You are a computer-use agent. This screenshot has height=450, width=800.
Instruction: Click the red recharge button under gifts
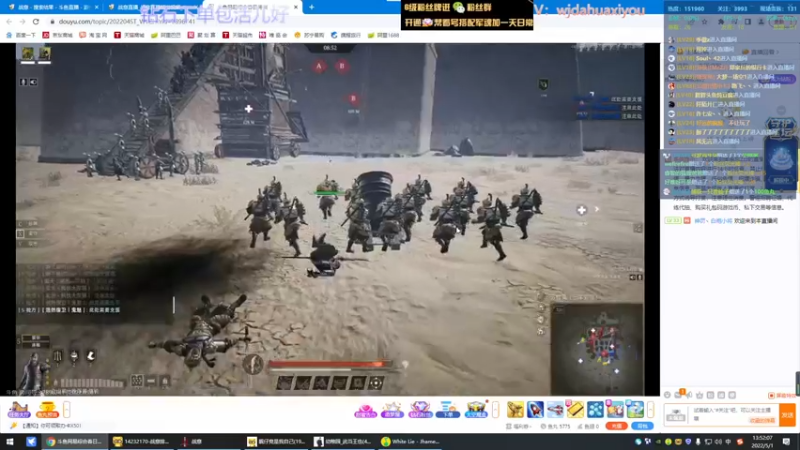(x=616, y=426)
